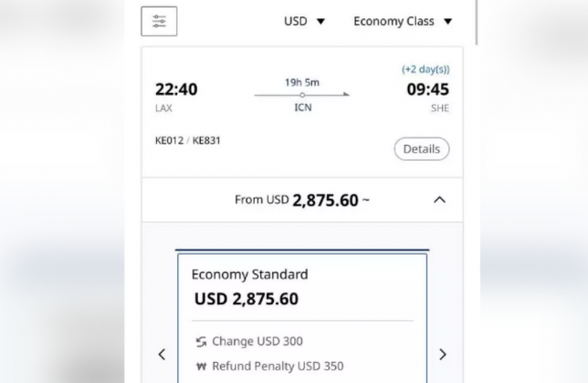Click the +2 day(s) arrival note
This screenshot has height=383, width=588.
pos(425,69)
